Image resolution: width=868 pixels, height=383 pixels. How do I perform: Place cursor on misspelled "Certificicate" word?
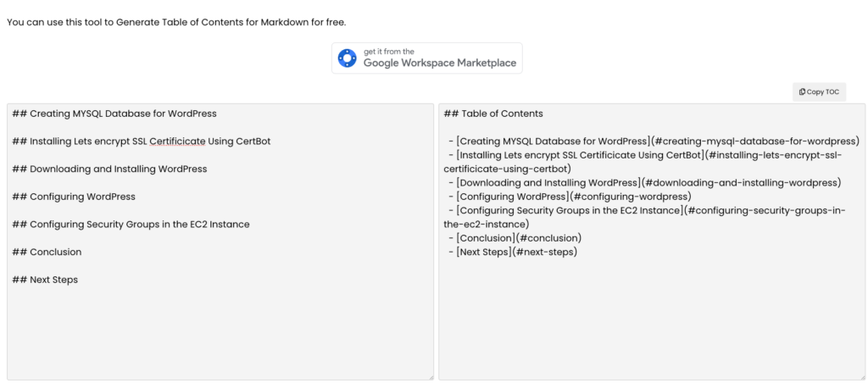pos(181,142)
